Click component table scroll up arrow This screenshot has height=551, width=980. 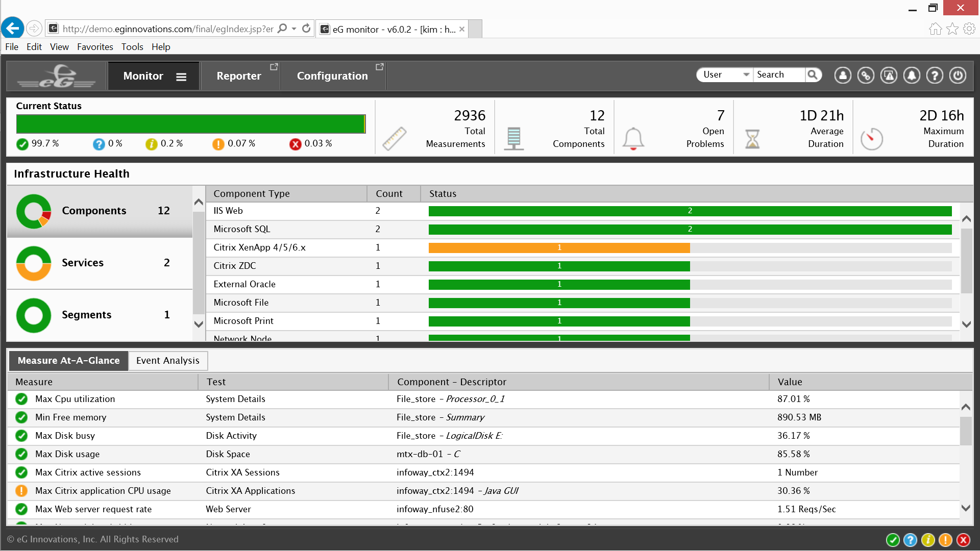click(966, 219)
